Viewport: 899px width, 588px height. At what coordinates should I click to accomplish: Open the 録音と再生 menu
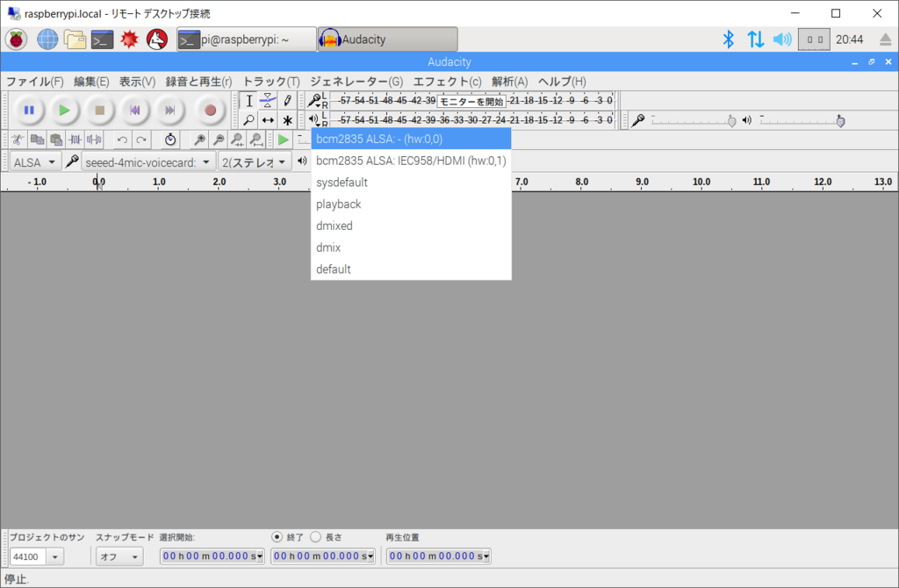pyautogui.click(x=198, y=82)
